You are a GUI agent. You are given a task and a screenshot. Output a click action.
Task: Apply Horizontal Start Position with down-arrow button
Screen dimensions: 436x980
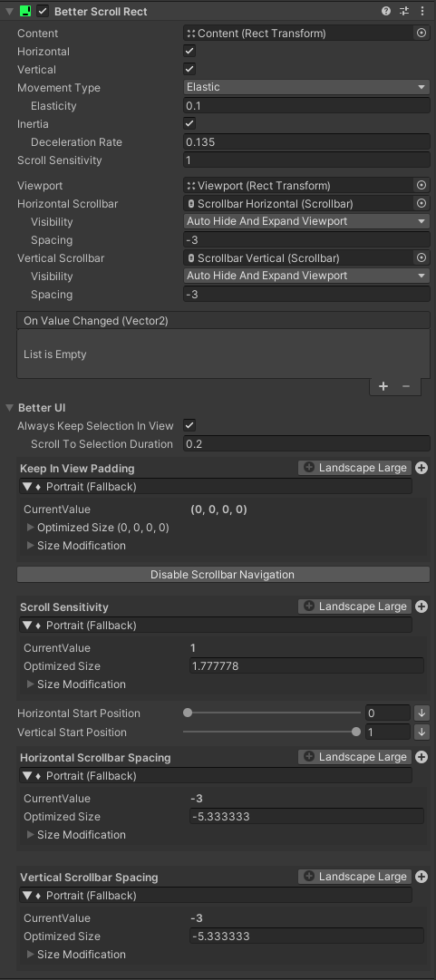[421, 713]
